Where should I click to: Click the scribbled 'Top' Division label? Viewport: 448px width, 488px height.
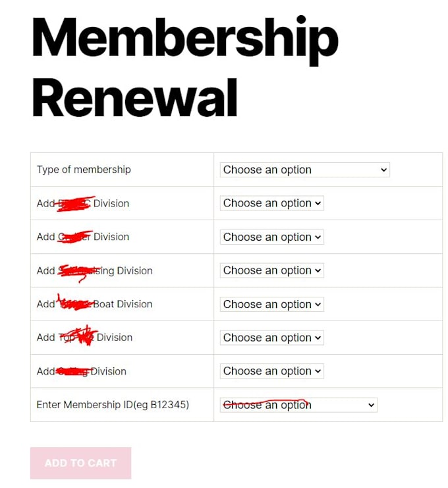coord(84,338)
